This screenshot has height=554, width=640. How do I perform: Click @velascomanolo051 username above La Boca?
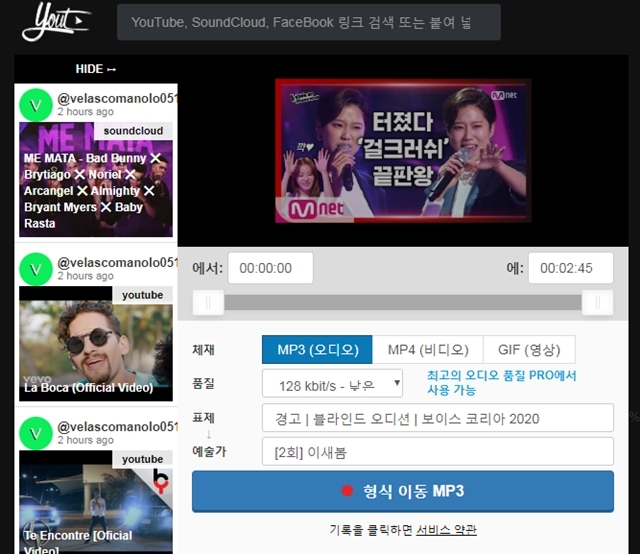[117, 263]
